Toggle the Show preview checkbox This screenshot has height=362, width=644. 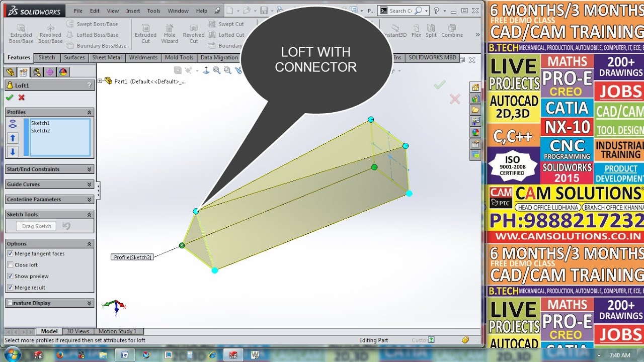[x=10, y=276]
